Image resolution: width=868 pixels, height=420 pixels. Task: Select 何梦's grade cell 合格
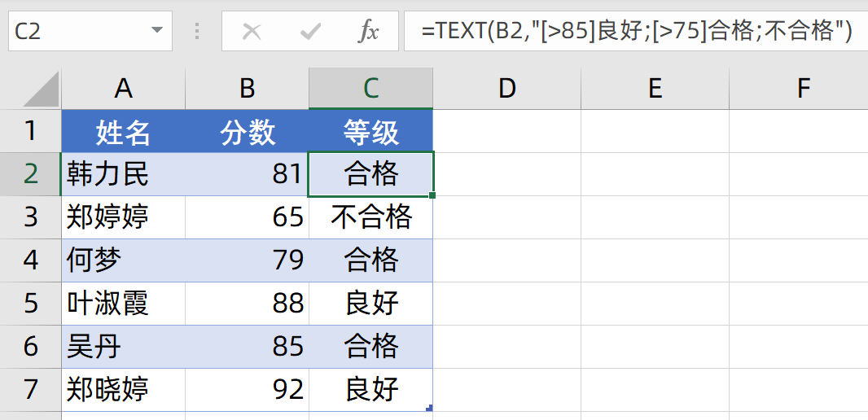(x=370, y=260)
